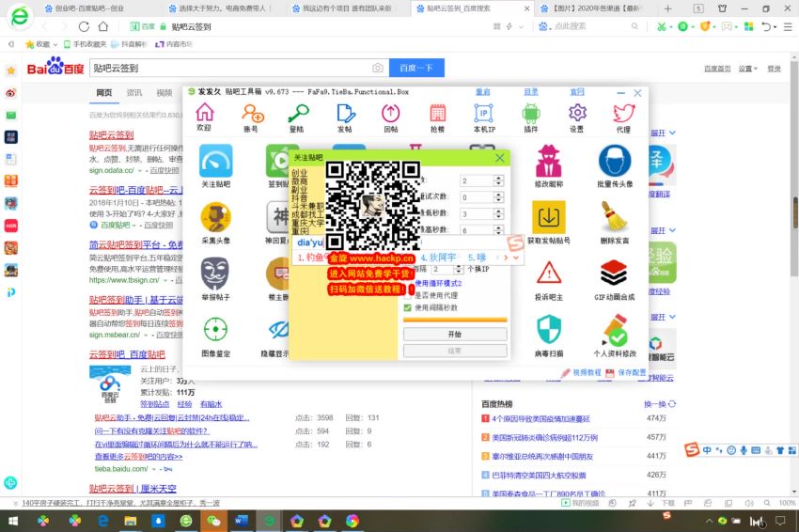Open the 贴吧云签到 first search result
Screen dimensions: 799x532
[111, 134]
